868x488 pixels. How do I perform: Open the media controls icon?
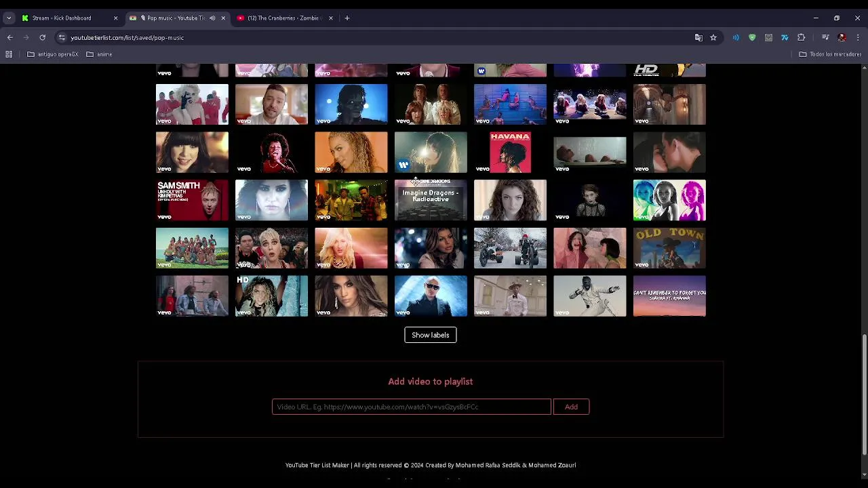825,38
